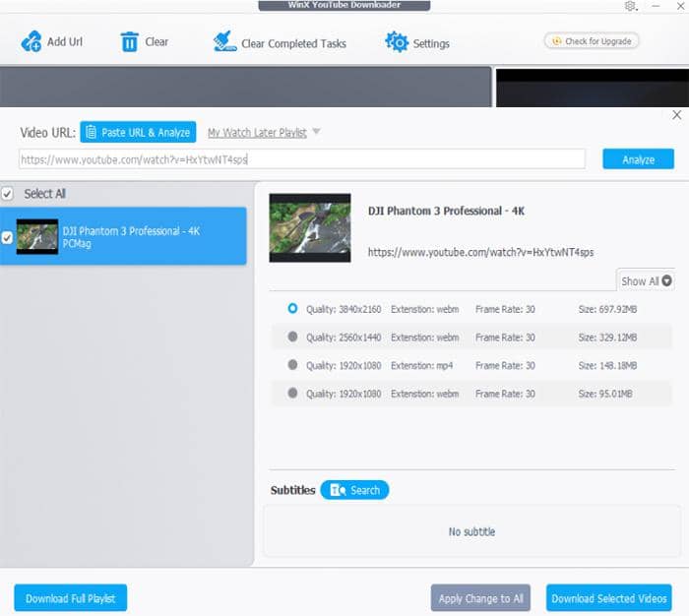Click the Size: 697.92MB value
This screenshot has width=689, height=616.
pyautogui.click(x=607, y=309)
